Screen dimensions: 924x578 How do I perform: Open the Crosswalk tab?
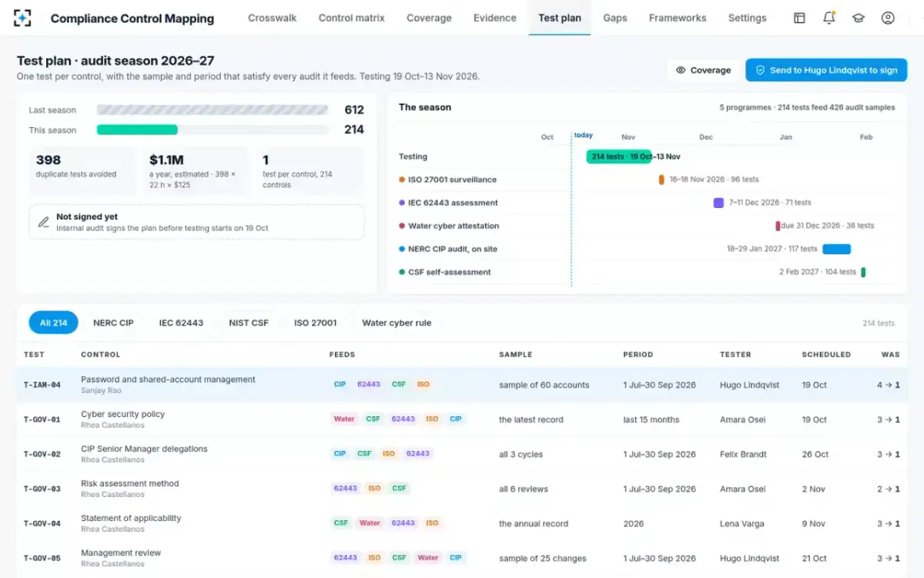pos(272,18)
